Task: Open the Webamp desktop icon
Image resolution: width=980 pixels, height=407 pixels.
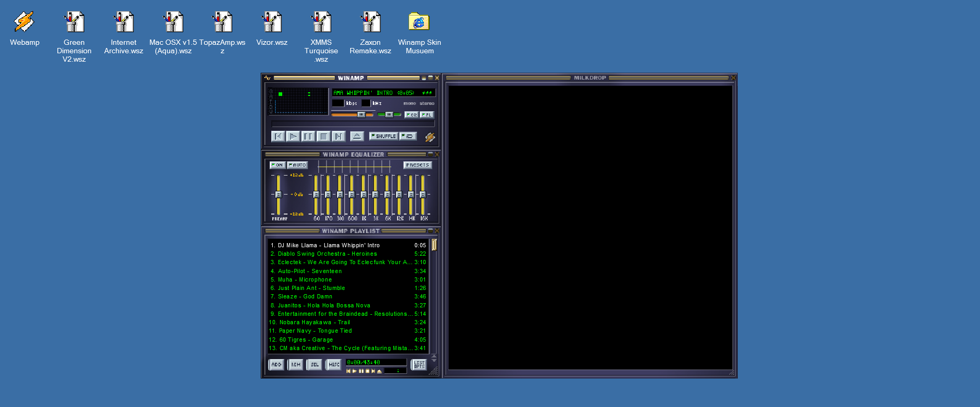Action: click(25, 29)
